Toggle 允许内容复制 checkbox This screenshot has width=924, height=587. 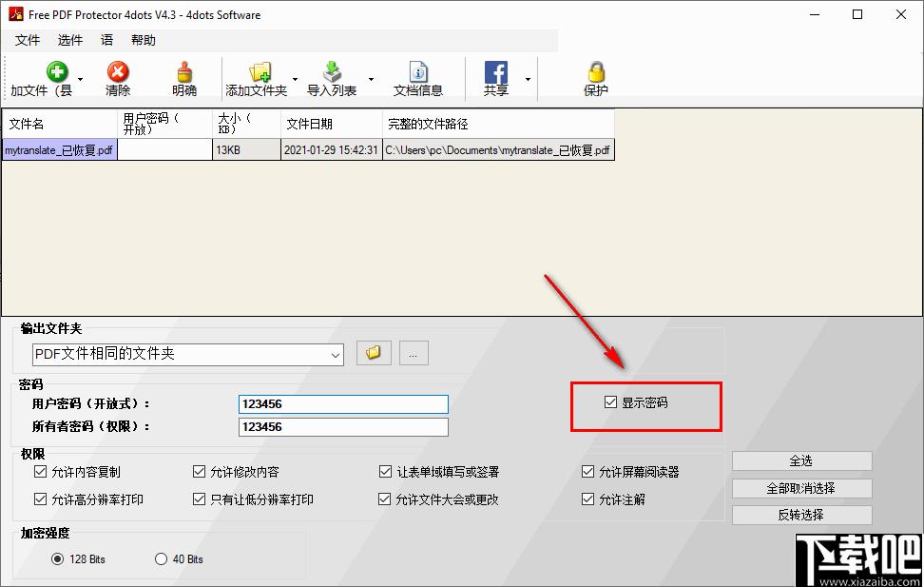coord(40,471)
